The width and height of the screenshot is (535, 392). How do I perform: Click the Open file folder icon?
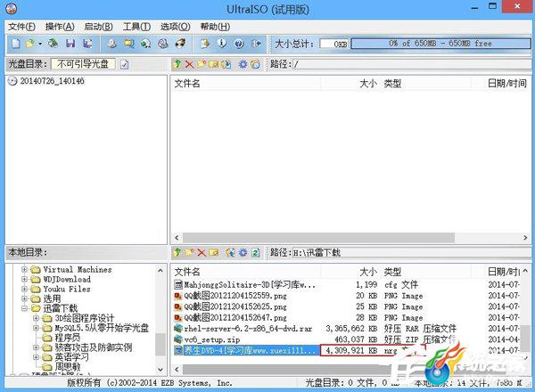coord(30,44)
